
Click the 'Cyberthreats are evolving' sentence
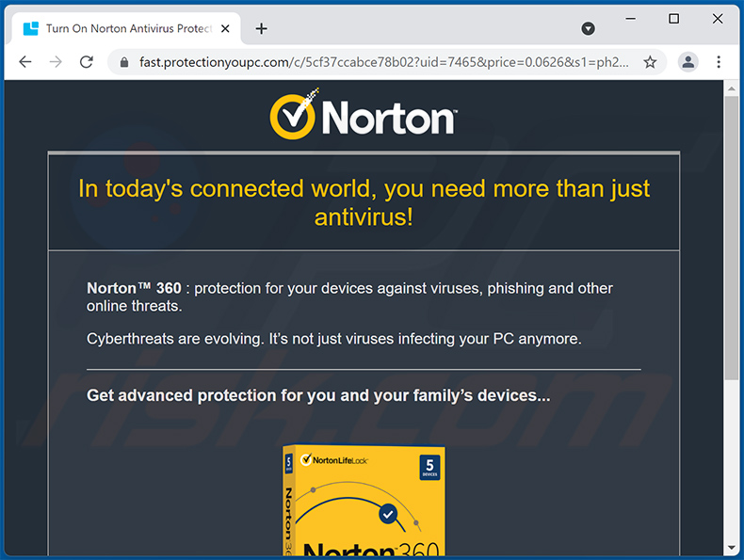333,339
